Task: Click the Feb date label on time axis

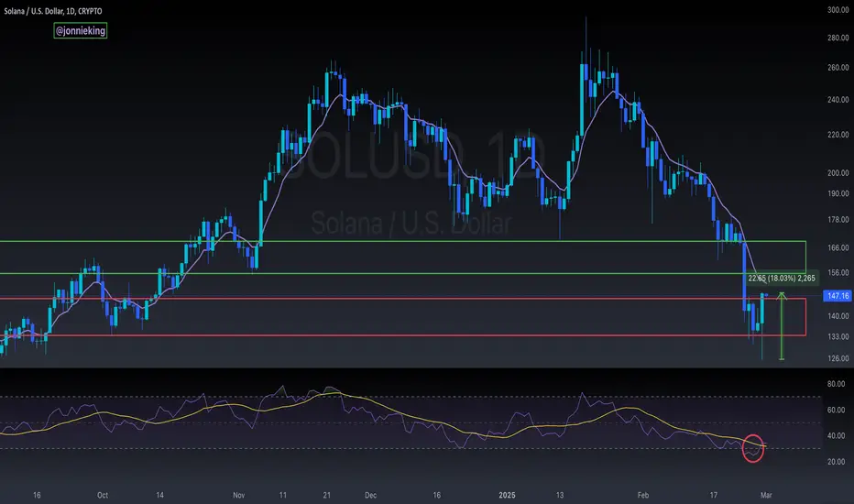Action: point(643,495)
